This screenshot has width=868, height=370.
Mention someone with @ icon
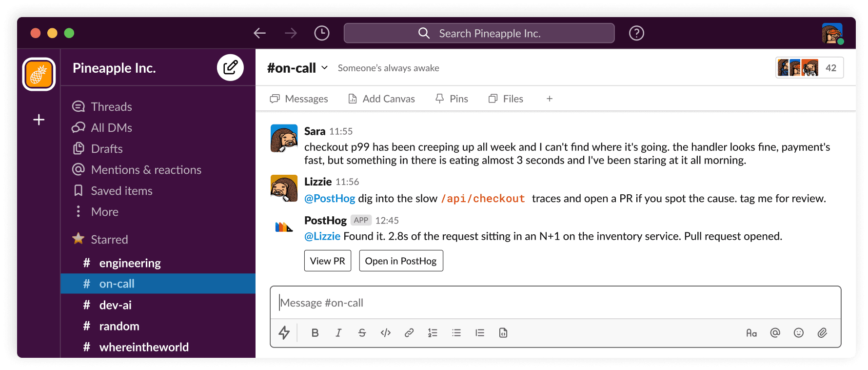775,333
